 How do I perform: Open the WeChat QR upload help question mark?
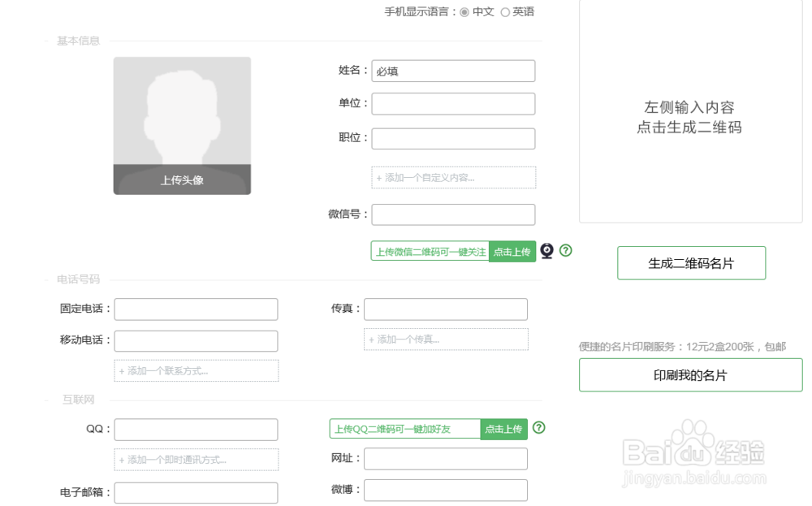565,251
